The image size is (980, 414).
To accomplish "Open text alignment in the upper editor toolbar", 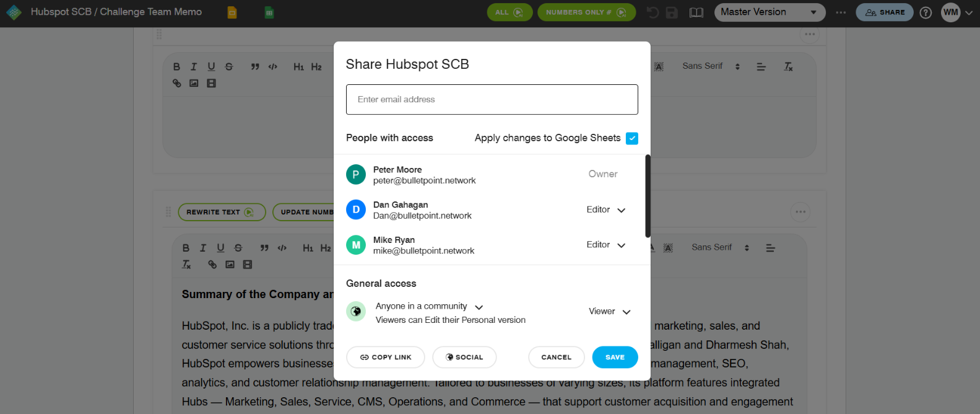I will click(761, 66).
